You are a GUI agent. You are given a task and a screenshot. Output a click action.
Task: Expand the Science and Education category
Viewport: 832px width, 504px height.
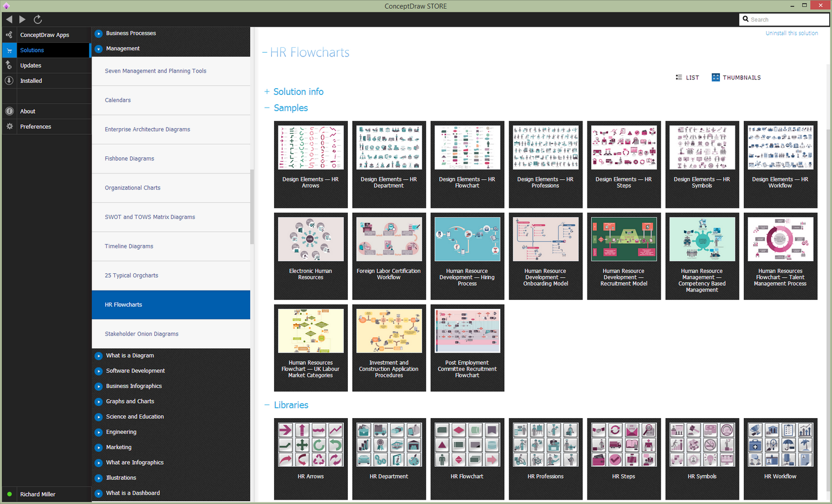[98, 417]
